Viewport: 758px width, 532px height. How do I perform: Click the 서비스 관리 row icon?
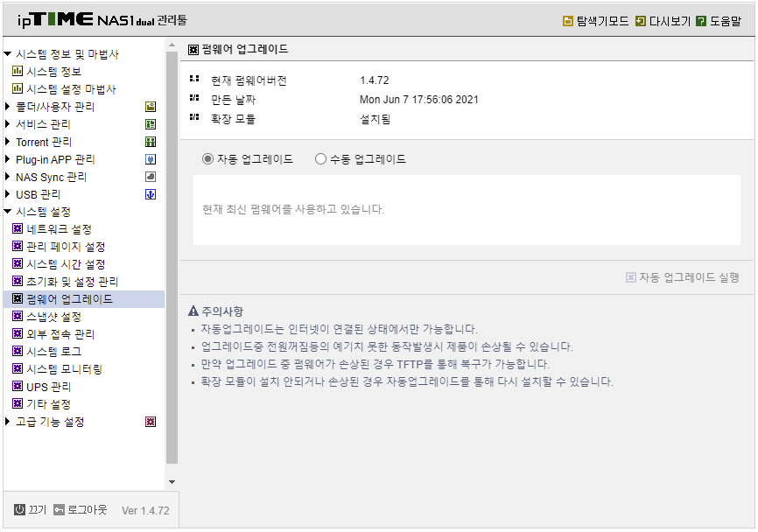(151, 124)
